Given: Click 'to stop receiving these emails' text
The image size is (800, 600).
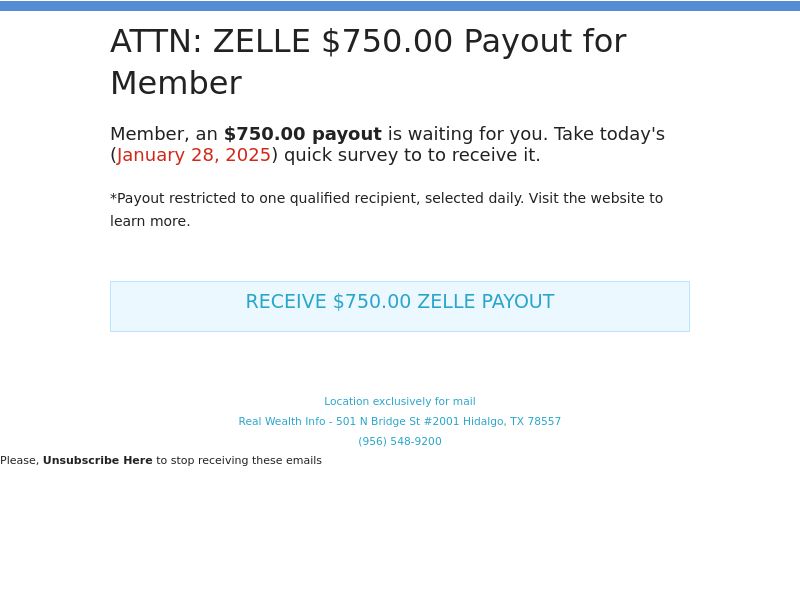Looking at the screenshot, I should 239,460.
